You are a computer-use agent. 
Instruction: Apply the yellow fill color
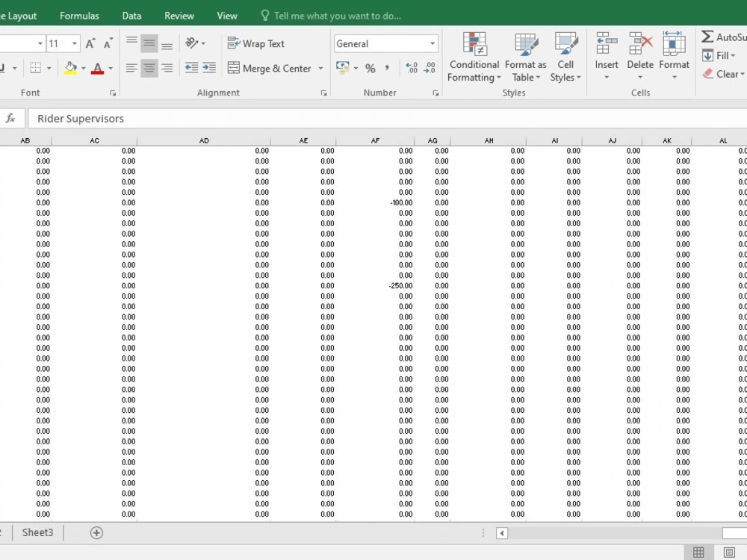70,68
